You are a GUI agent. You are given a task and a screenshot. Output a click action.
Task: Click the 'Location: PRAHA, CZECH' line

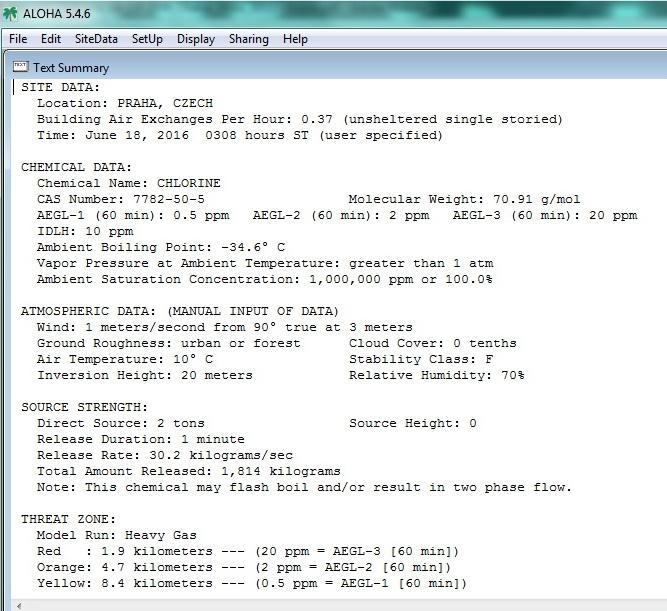(x=125, y=103)
